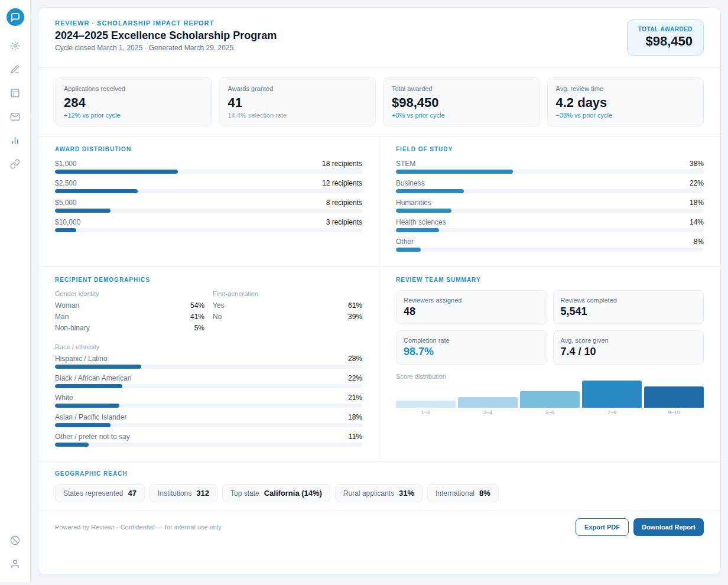
Task: Select the Top state California chip
Action: 276,493
